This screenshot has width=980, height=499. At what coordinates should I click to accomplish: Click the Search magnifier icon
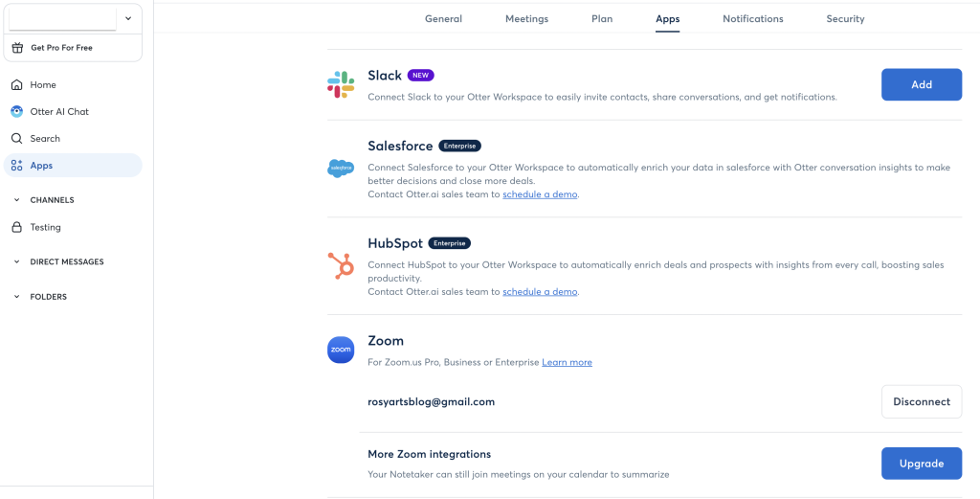tap(17, 138)
